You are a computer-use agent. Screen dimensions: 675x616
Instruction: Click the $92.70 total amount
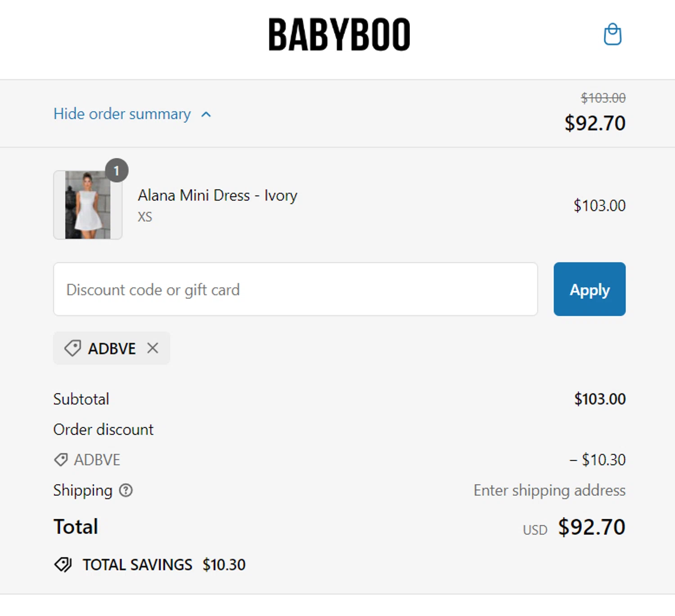tap(591, 526)
